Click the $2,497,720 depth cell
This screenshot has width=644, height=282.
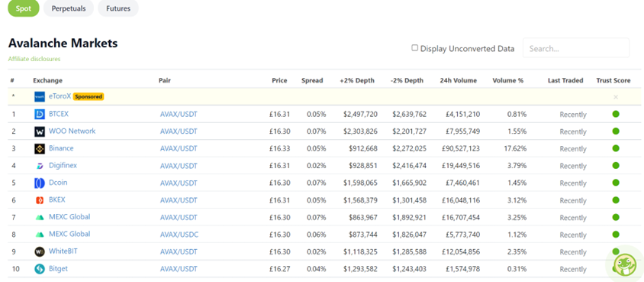361,115
